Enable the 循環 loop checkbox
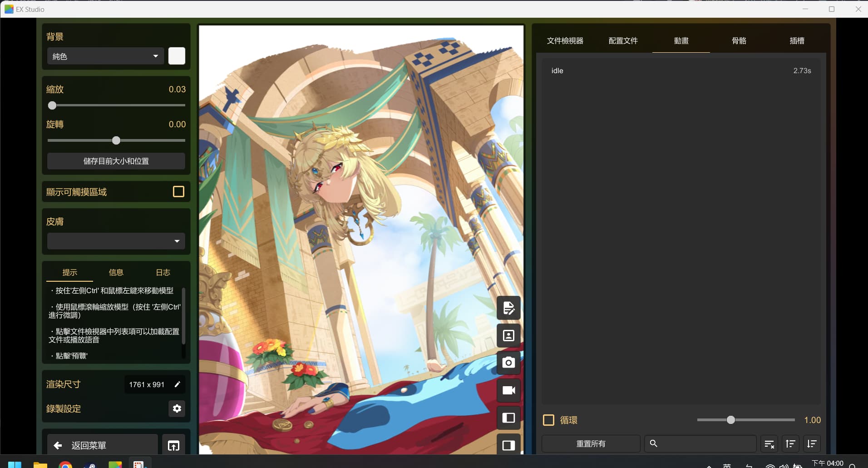Screen dimensions: 868x468 click(548, 420)
